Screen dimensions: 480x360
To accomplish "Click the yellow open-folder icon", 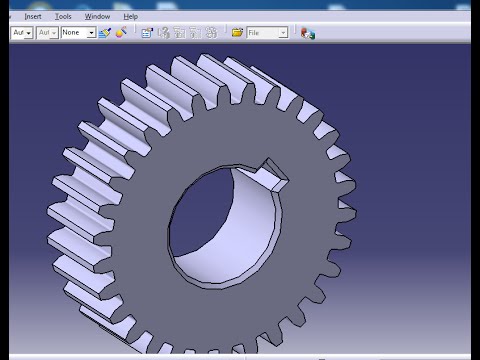I will (x=237, y=32).
